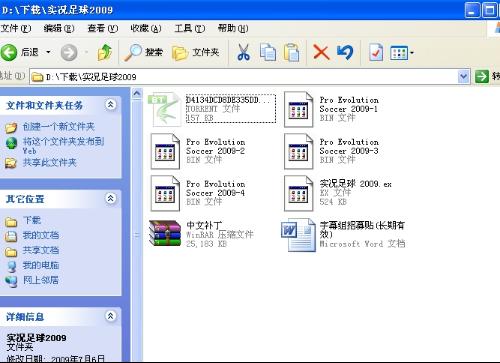500x363 pixels.
Task: Go up one folder level
Action: [105, 52]
